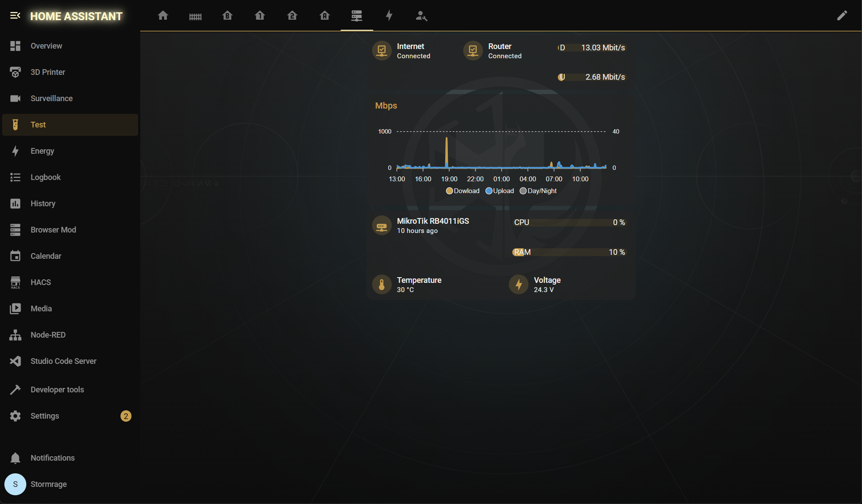Toggle the Day/Night series in legend
This screenshot has width=862, height=504.
click(538, 191)
